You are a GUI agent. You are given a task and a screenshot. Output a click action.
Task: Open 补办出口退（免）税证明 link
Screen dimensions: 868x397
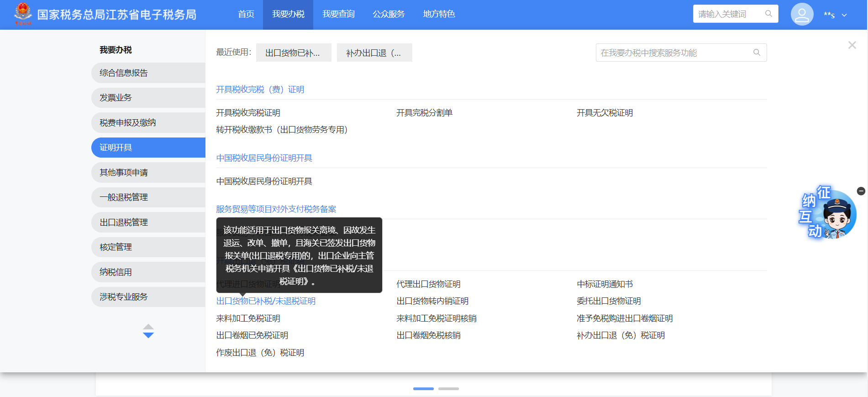click(621, 335)
